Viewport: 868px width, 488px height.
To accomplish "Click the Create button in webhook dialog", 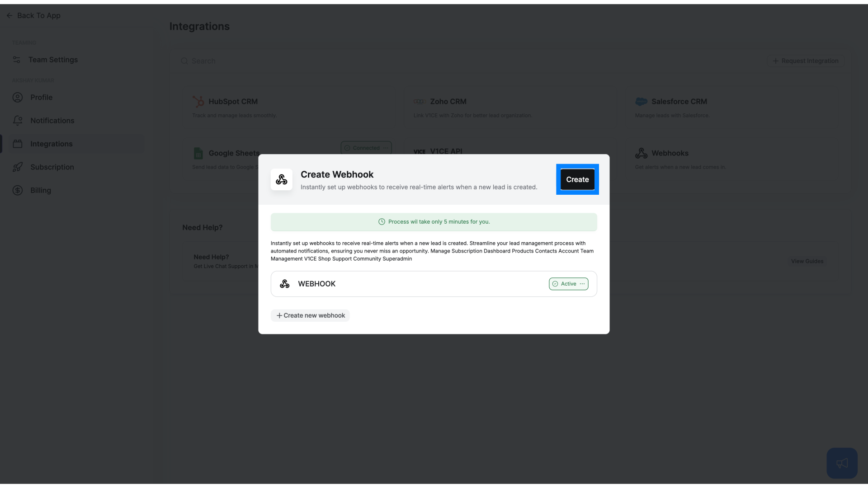I will pyautogui.click(x=577, y=179).
